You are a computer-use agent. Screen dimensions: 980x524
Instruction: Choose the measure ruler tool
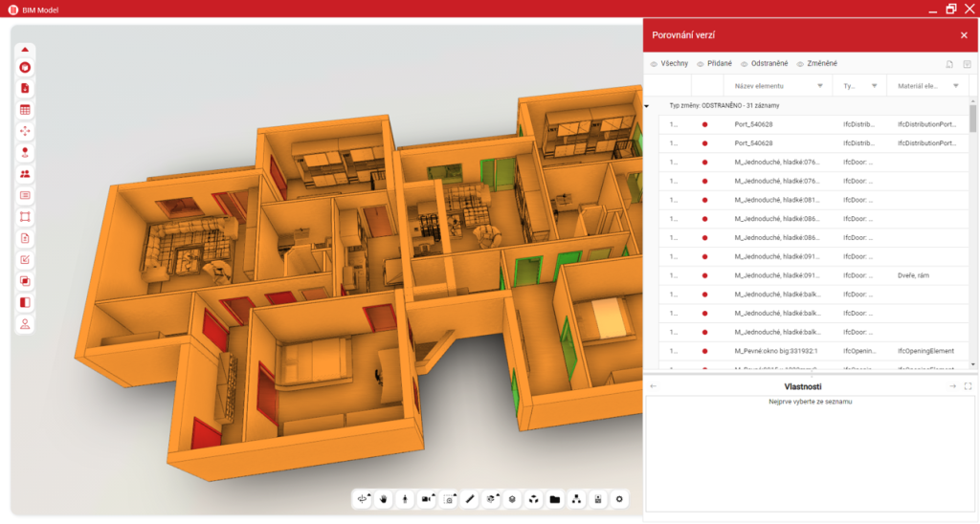[x=470, y=498]
